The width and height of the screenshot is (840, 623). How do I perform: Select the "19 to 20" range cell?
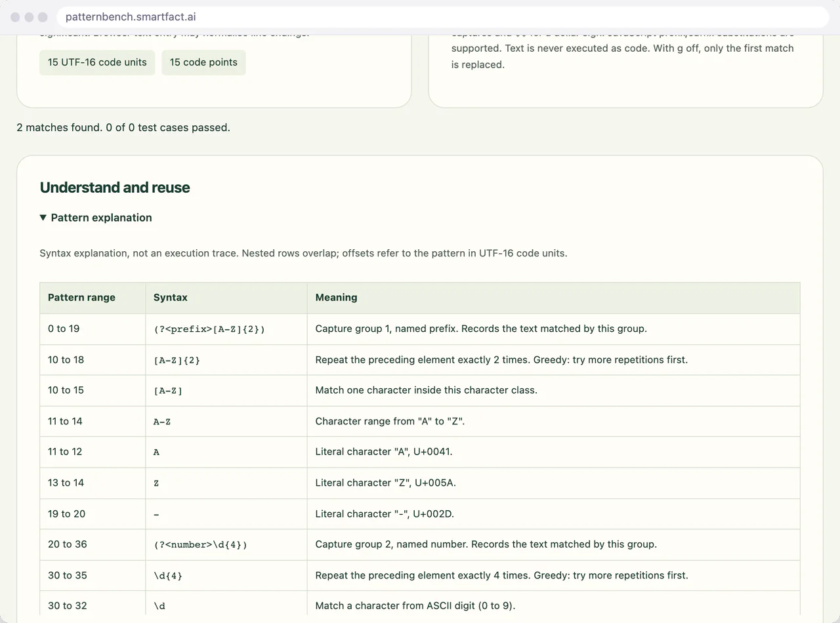[x=93, y=513]
